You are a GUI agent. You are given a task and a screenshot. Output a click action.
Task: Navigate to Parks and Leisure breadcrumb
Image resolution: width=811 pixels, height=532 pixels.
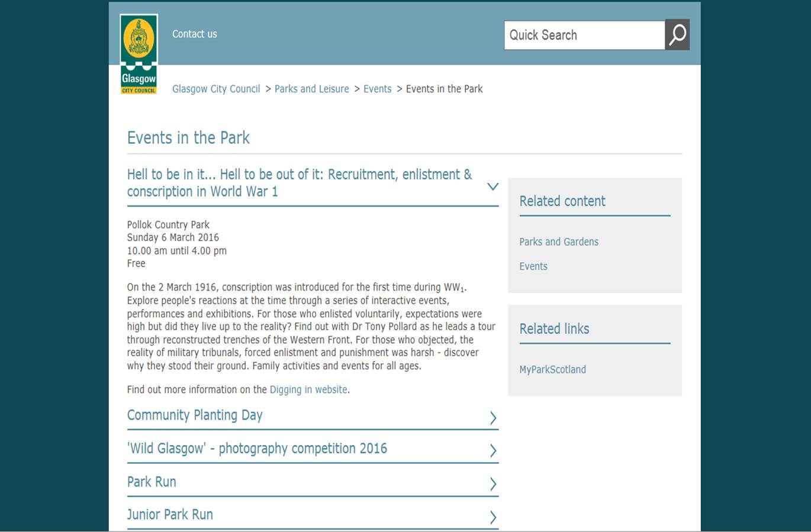coord(311,89)
